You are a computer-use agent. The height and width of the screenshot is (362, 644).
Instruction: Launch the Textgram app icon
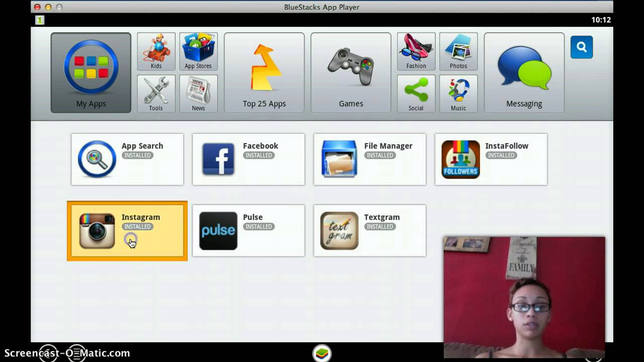340,231
